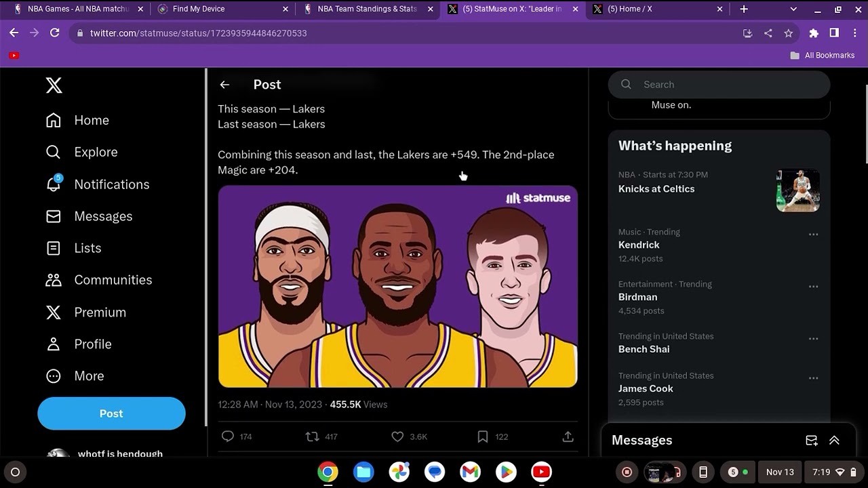Open more options for Birdman trend
The height and width of the screenshot is (488, 868).
(813, 287)
